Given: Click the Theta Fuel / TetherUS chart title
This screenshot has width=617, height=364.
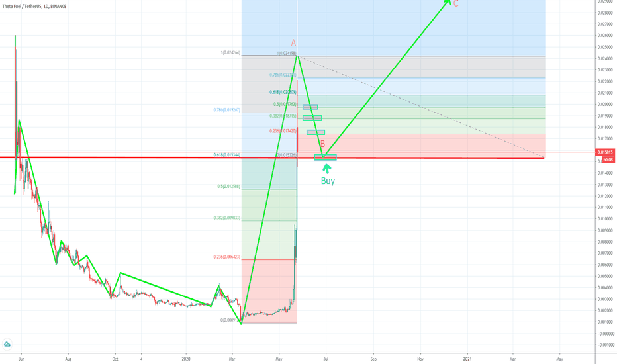Looking at the screenshot, I should (x=34, y=7).
